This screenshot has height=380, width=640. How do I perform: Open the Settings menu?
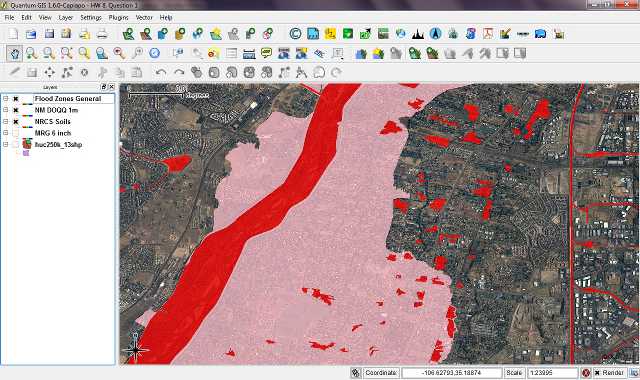pos(91,18)
